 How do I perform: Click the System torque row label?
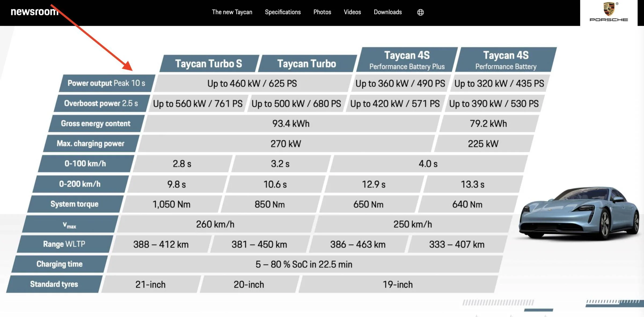coord(75,204)
